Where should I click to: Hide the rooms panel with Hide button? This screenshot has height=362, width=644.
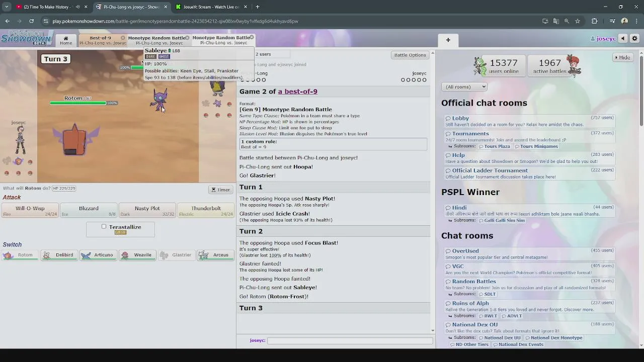click(x=622, y=57)
